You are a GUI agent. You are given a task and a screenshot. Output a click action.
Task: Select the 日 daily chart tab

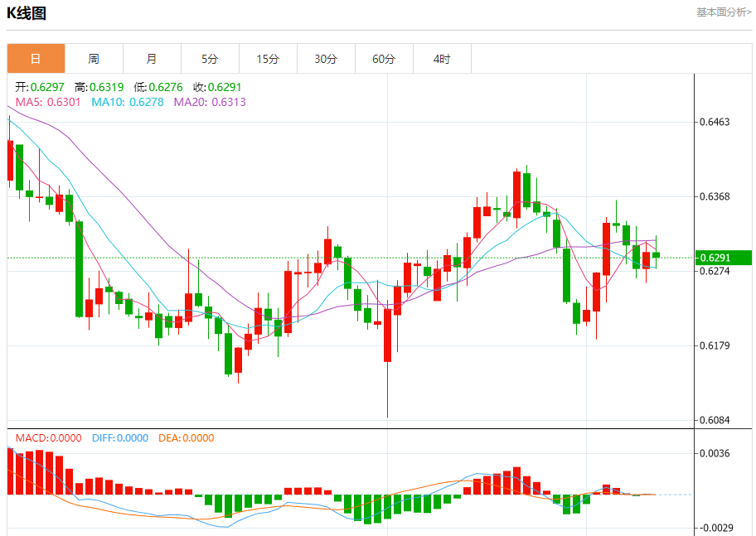[x=36, y=59]
